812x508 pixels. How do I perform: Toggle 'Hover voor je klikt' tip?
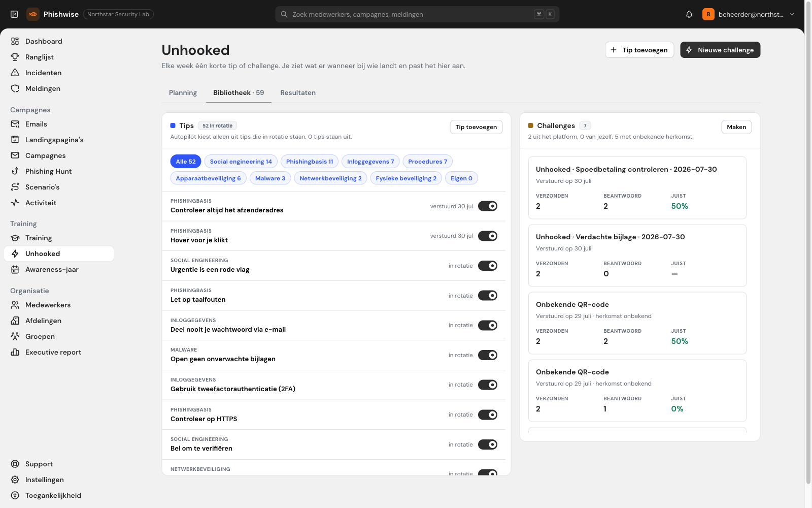(x=488, y=236)
